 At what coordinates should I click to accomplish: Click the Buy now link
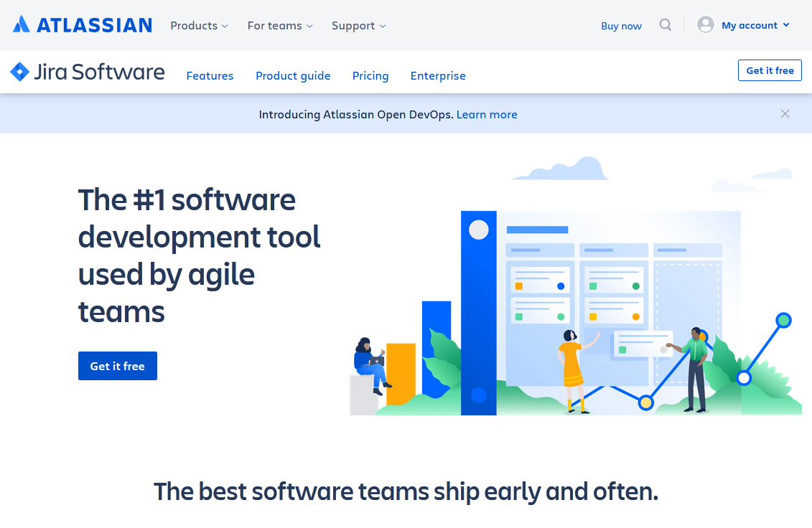[x=622, y=26]
